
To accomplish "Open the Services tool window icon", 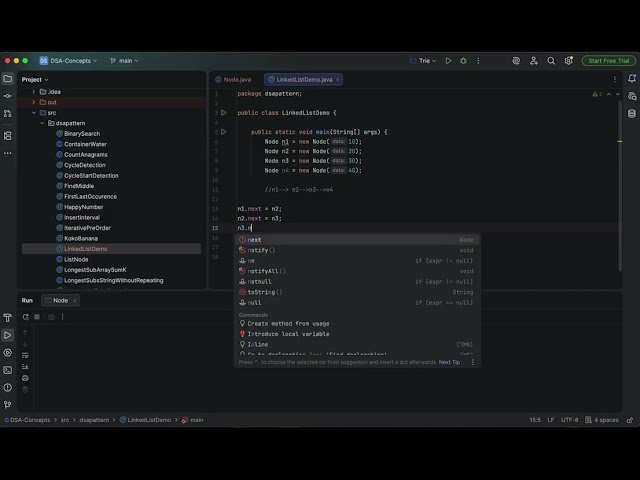I will pos(8,353).
